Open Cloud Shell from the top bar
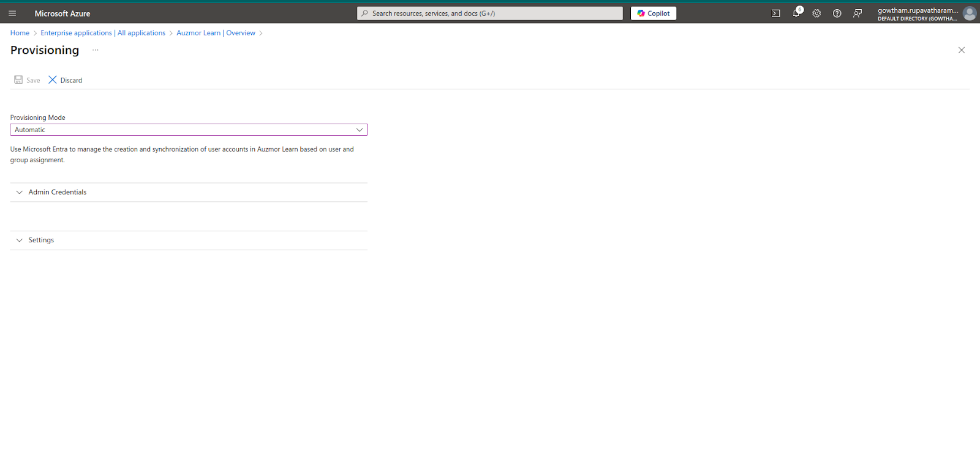 coord(775,13)
